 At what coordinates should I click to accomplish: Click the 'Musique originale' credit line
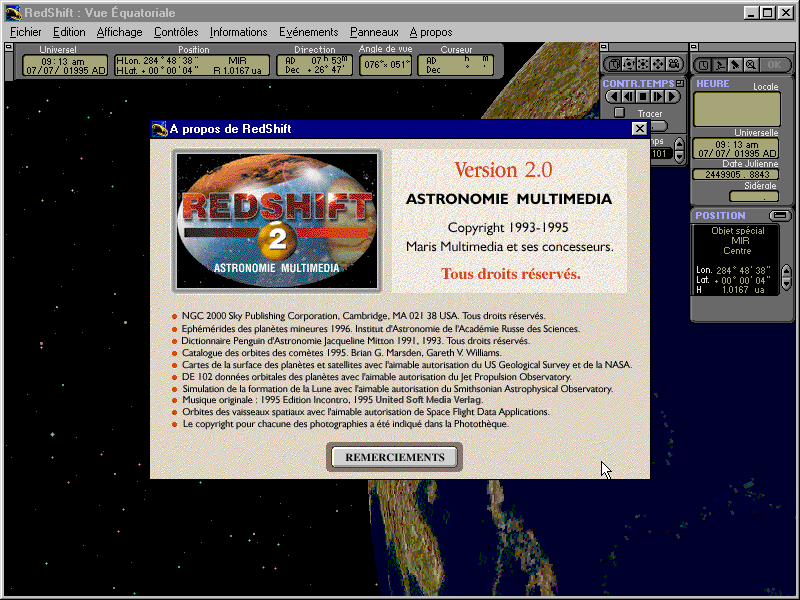tap(333, 400)
